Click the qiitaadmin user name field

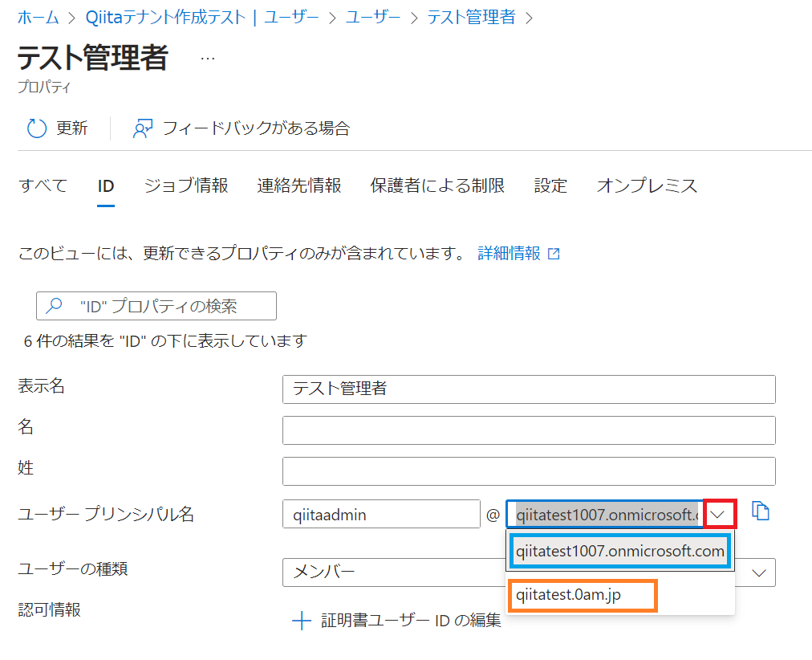[x=382, y=514]
